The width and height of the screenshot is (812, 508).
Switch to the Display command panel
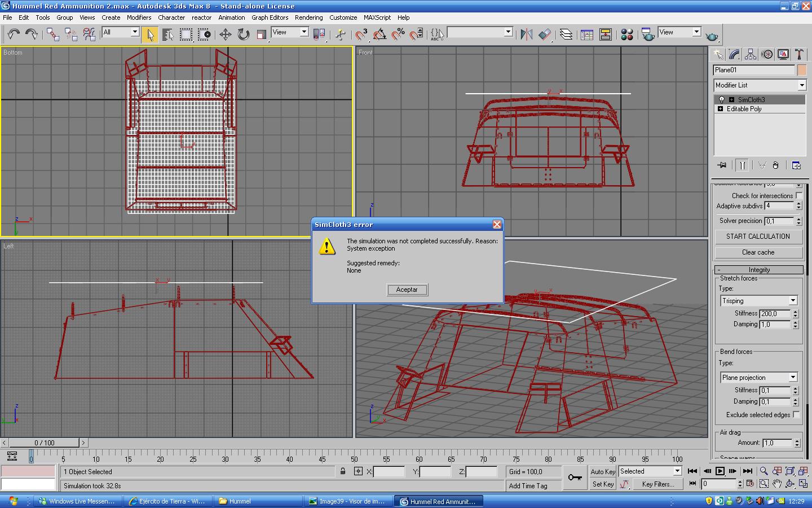[x=783, y=54]
